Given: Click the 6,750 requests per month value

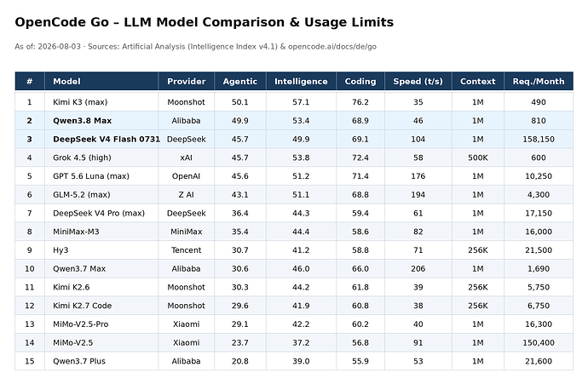Looking at the screenshot, I should point(538,306).
